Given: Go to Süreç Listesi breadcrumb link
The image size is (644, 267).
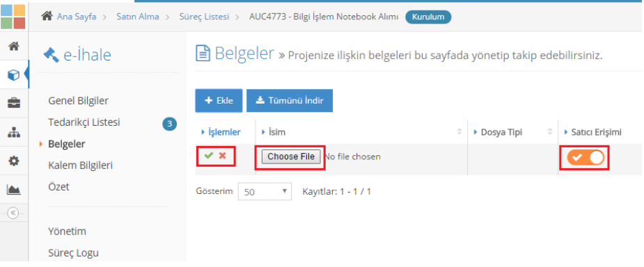Looking at the screenshot, I should [x=204, y=17].
